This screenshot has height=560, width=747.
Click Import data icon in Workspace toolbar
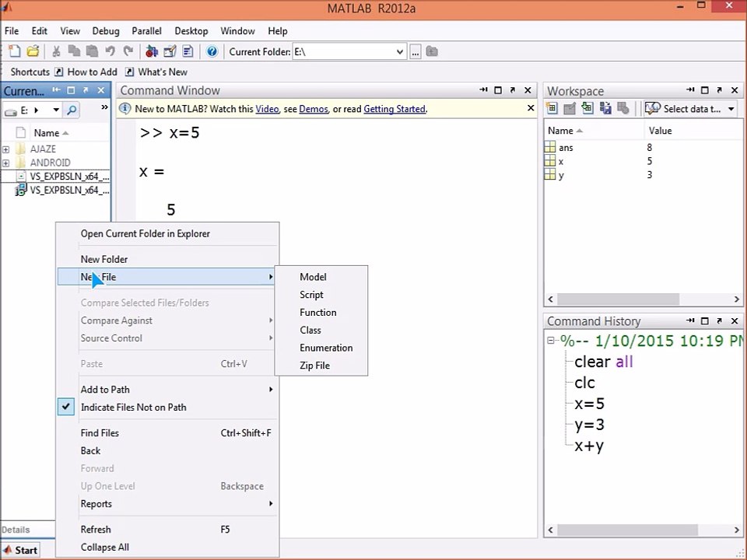[587, 109]
